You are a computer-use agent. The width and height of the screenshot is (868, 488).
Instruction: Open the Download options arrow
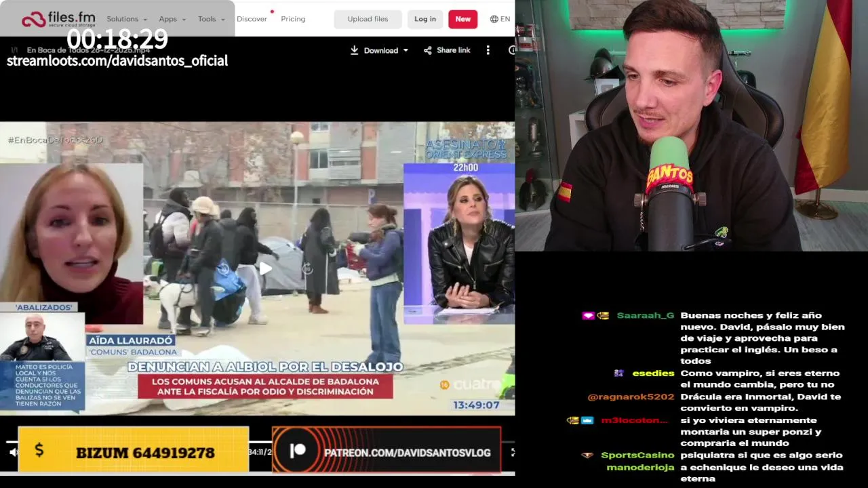point(406,50)
